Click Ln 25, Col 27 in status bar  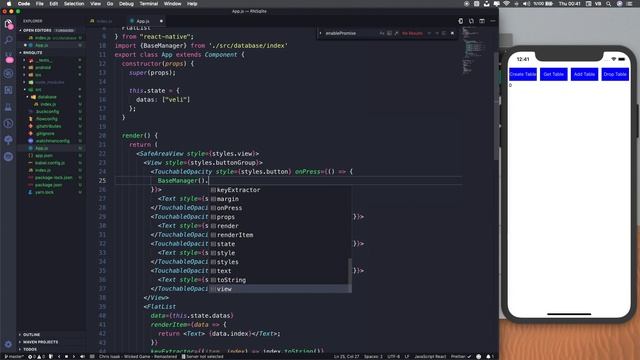[x=347, y=357]
